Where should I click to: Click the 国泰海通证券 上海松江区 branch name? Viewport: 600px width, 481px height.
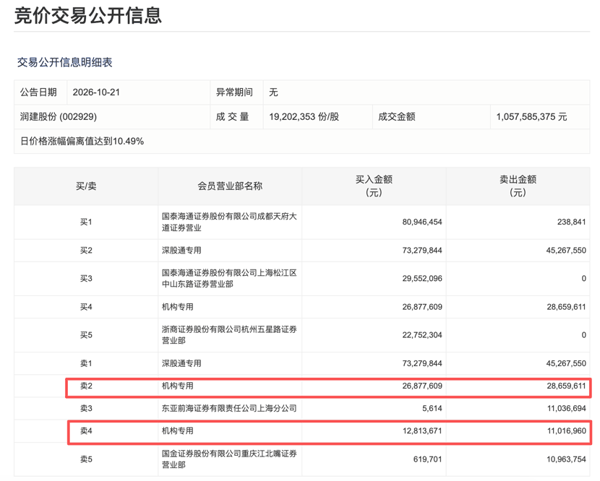tap(229, 278)
